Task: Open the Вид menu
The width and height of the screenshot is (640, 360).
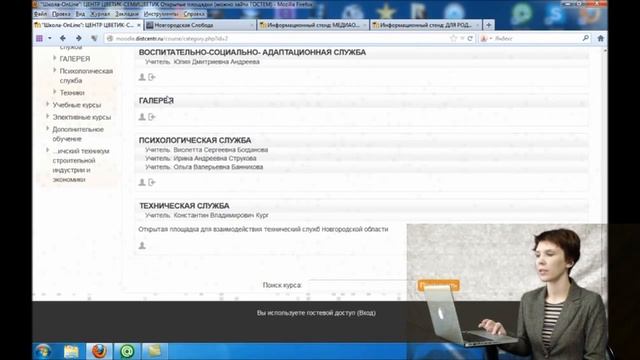Action: pos(80,14)
